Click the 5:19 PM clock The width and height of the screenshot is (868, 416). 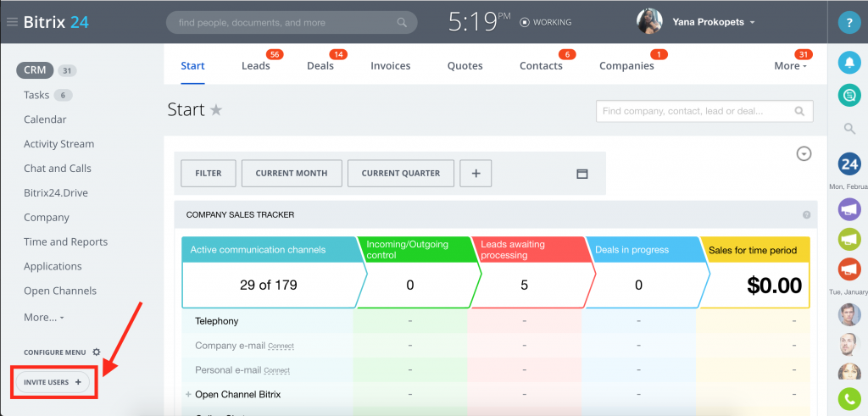480,22
